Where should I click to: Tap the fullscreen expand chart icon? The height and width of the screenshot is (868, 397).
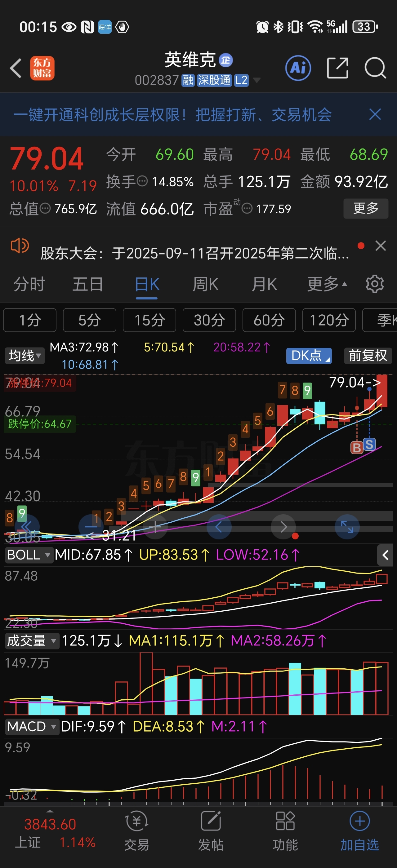tap(347, 527)
